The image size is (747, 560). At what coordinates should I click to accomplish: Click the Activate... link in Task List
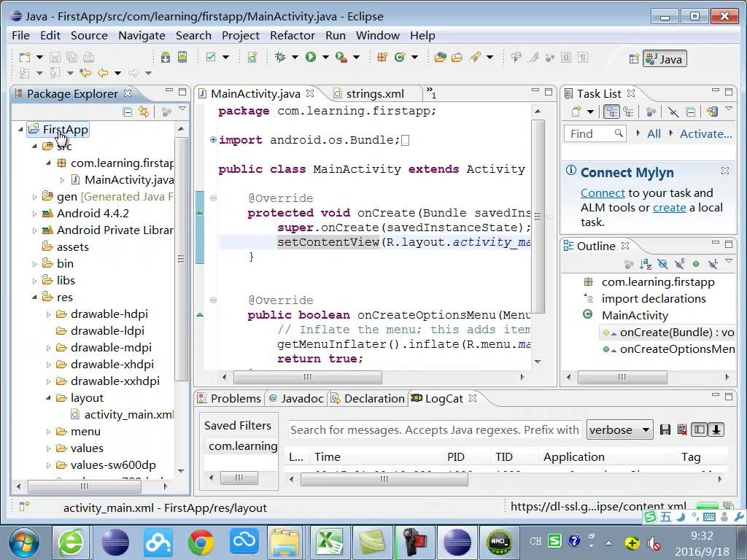click(x=705, y=134)
